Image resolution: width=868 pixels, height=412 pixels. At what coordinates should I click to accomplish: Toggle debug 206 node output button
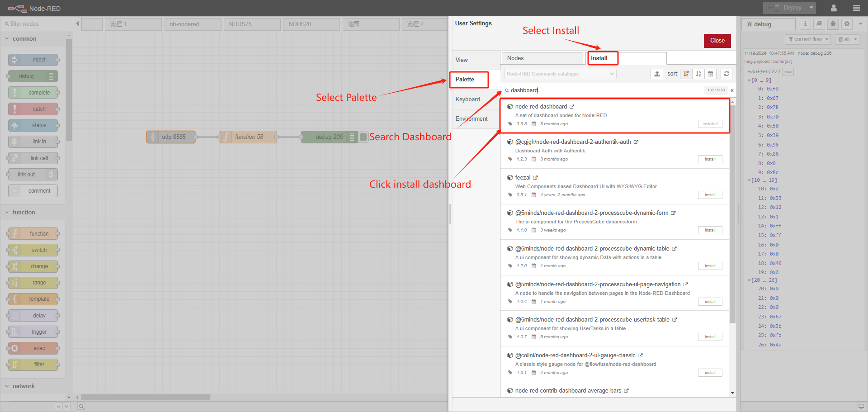[x=363, y=137]
